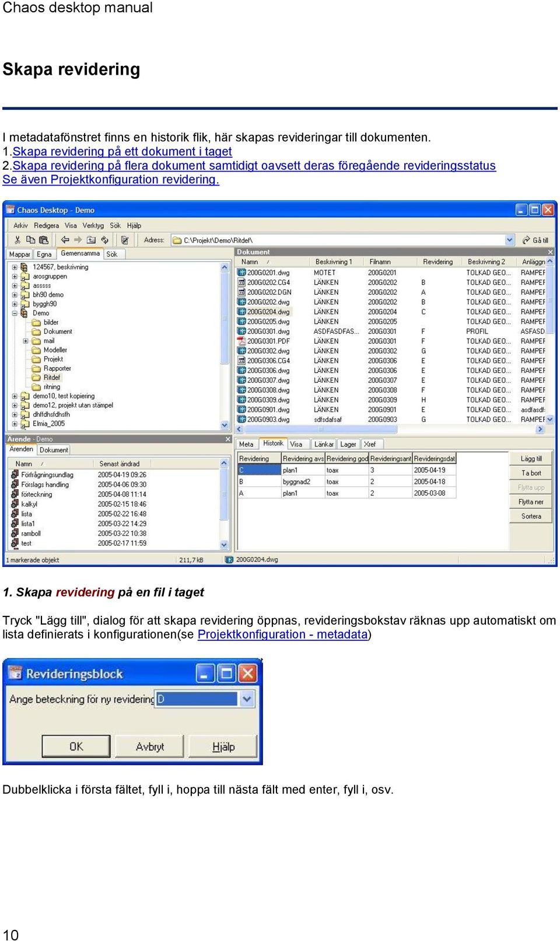Click the Ta bort button
The width and height of the screenshot is (560, 941).
point(531,473)
